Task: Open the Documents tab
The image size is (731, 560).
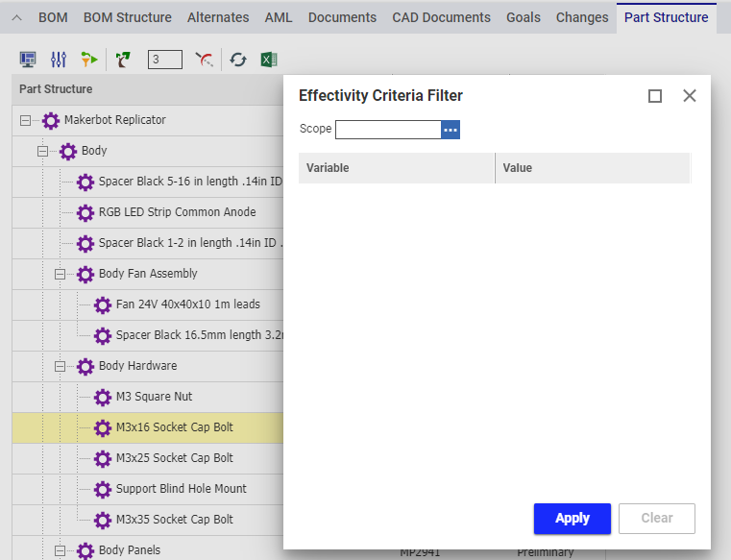Action: pos(342,17)
